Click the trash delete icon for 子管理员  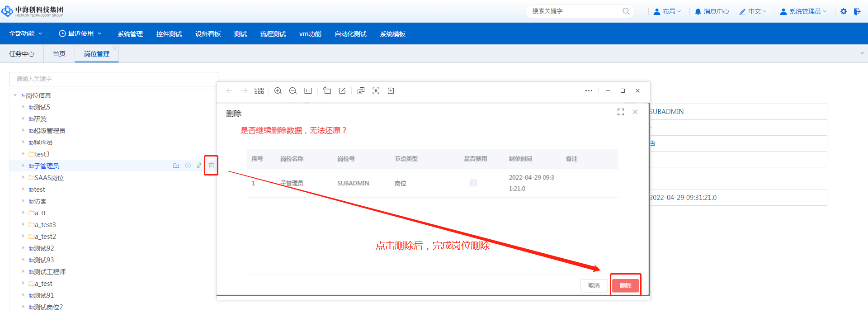[211, 166]
